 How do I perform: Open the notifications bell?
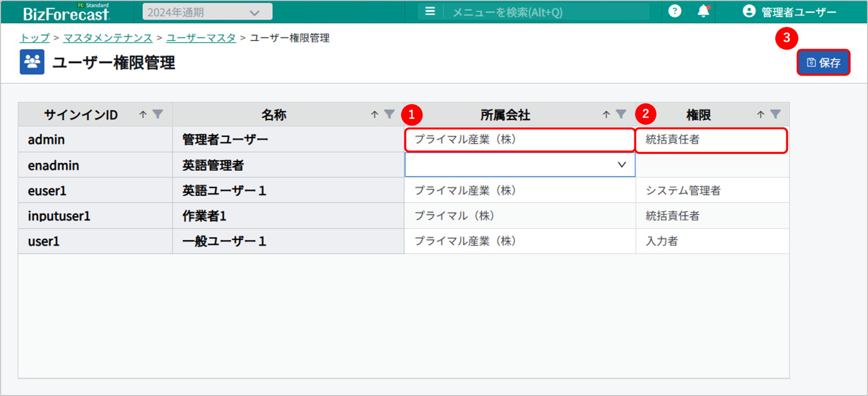(703, 11)
